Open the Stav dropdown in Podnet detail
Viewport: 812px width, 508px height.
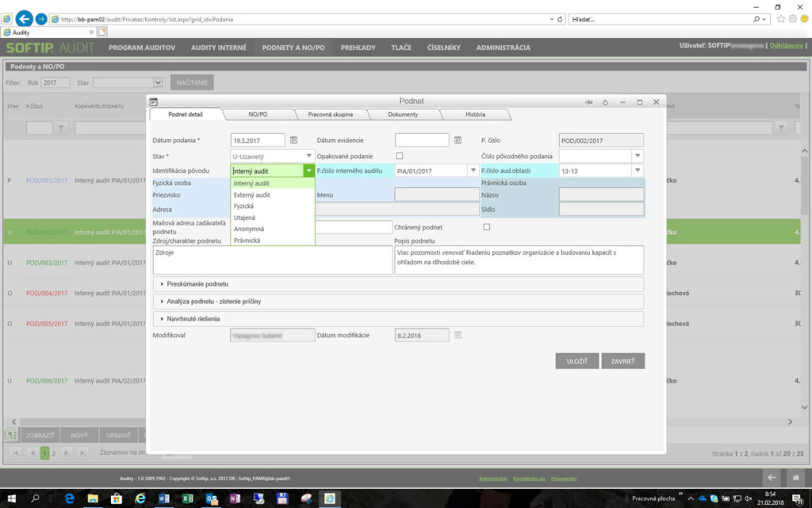coord(309,156)
